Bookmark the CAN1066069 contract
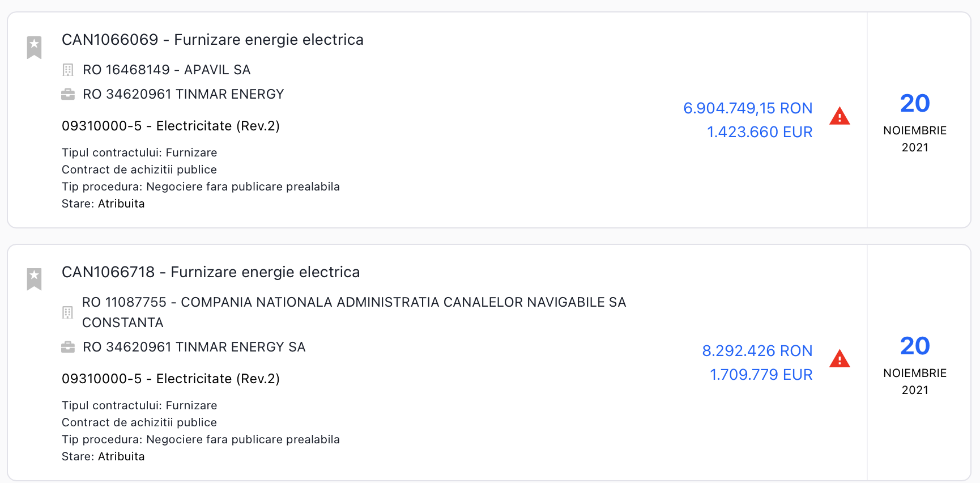 click(35, 47)
